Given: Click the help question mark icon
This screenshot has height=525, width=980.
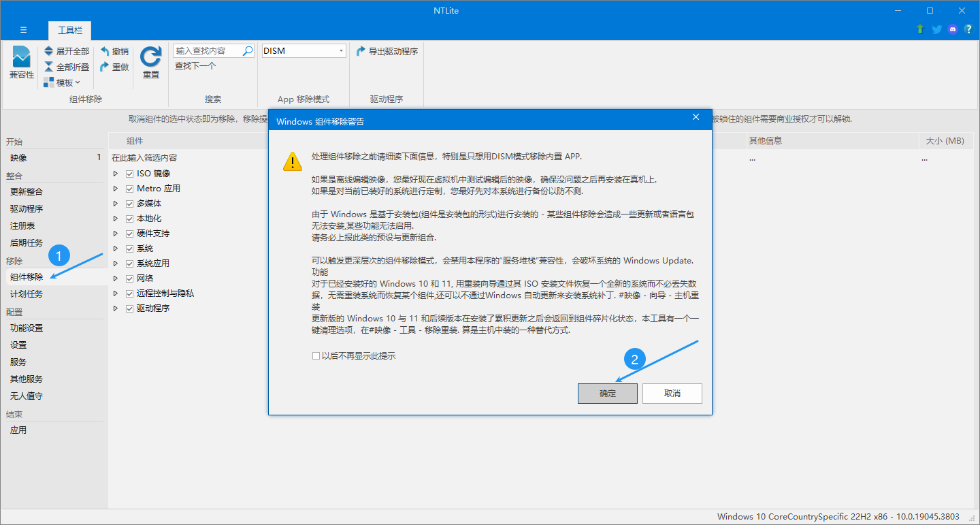Looking at the screenshot, I should click(x=968, y=29).
